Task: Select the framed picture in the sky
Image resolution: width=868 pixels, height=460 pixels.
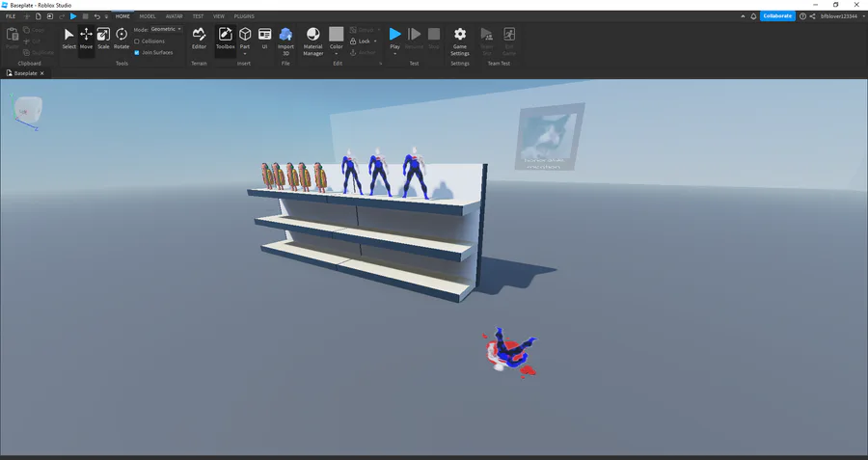Action: click(549, 137)
